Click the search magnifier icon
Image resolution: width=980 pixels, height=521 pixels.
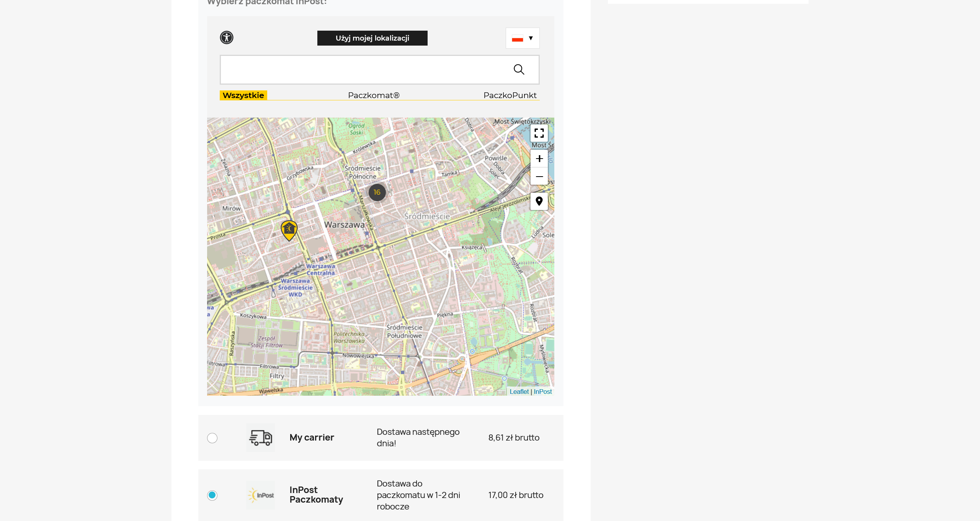pos(519,69)
